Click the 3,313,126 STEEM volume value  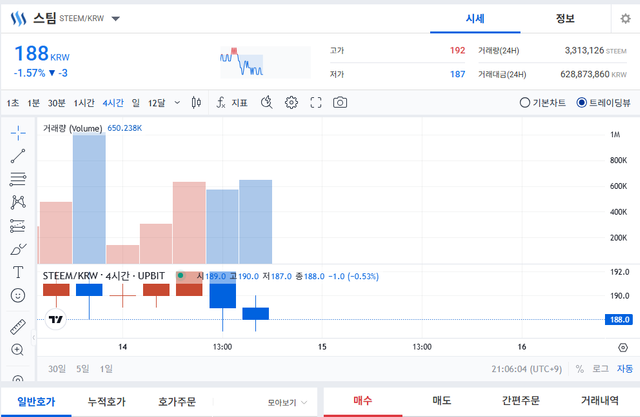pyautogui.click(x=596, y=50)
